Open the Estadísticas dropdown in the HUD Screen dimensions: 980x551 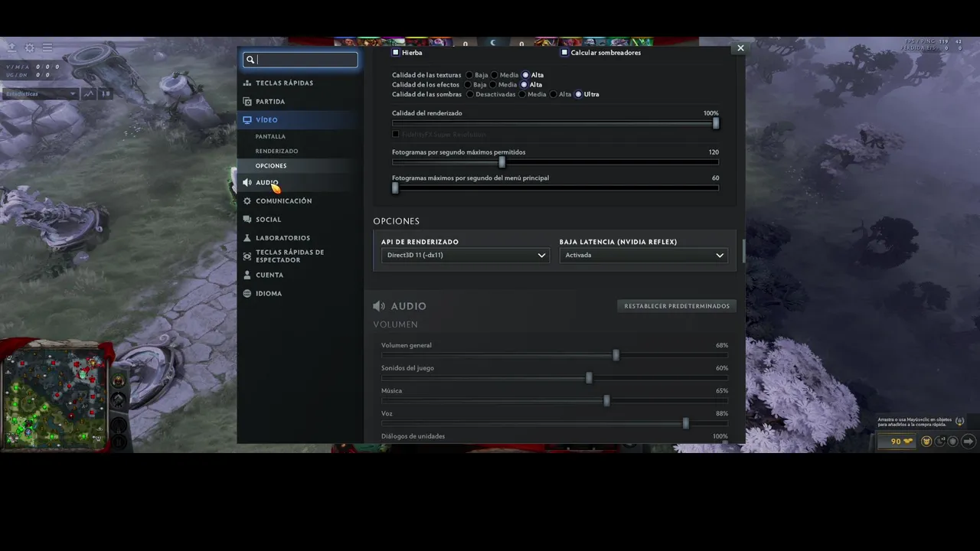pyautogui.click(x=41, y=94)
